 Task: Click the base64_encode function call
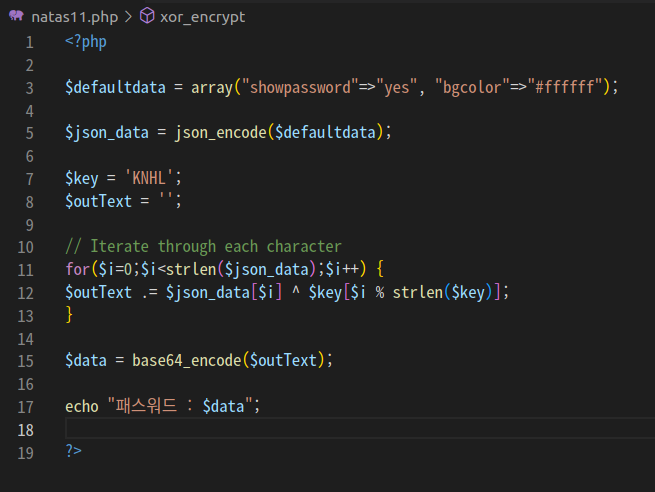coord(187,360)
